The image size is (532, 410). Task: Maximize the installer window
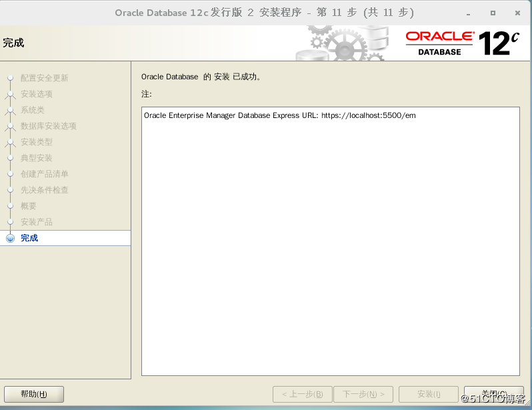pyautogui.click(x=493, y=13)
